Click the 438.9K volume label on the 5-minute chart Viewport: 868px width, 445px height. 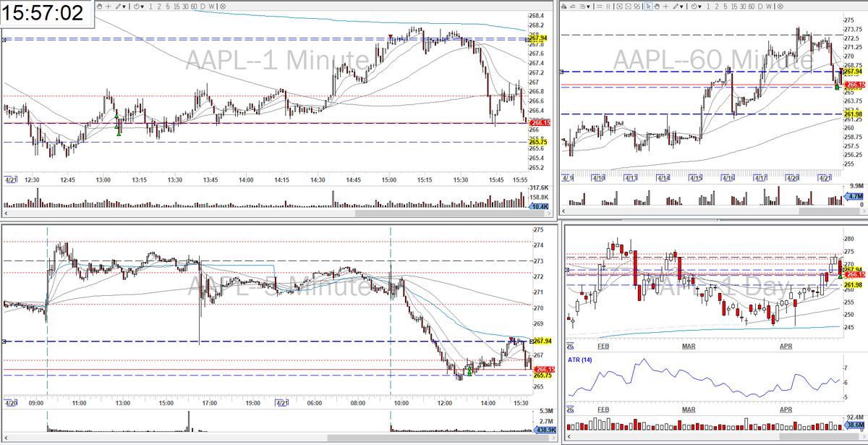tap(545, 430)
